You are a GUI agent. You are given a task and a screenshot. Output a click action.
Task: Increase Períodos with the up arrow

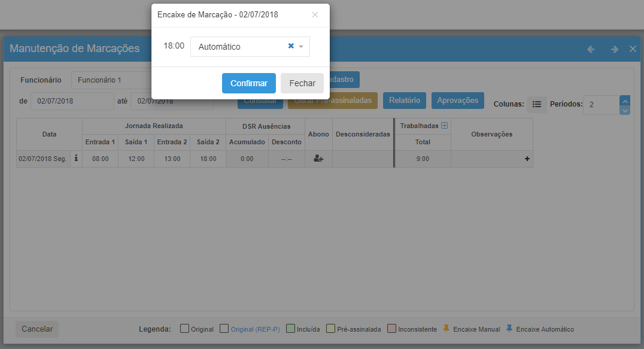click(x=625, y=101)
